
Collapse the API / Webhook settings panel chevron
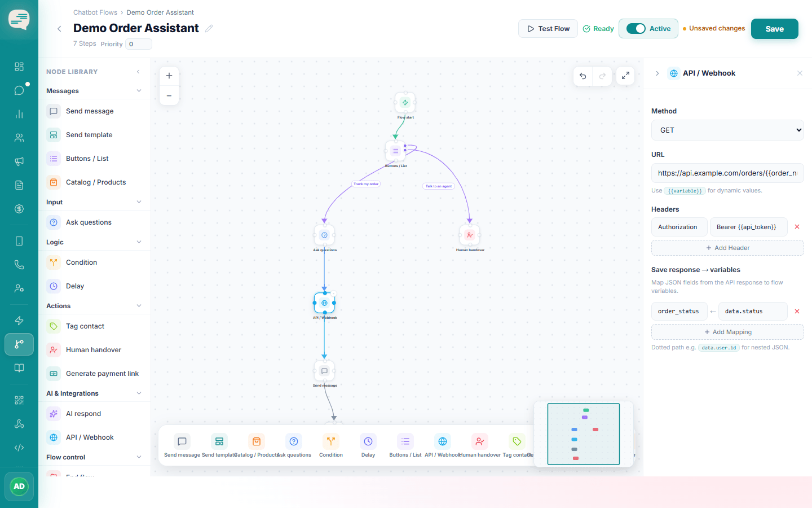tap(657, 73)
